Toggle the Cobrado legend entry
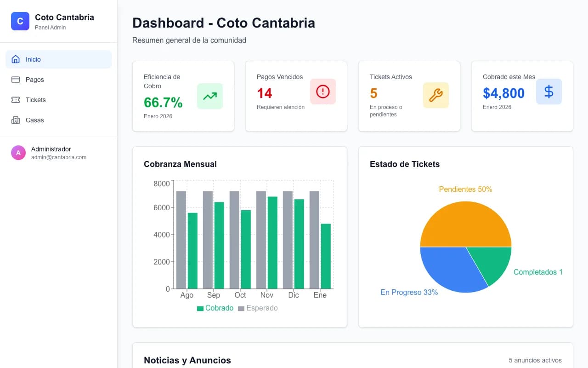 (215, 308)
